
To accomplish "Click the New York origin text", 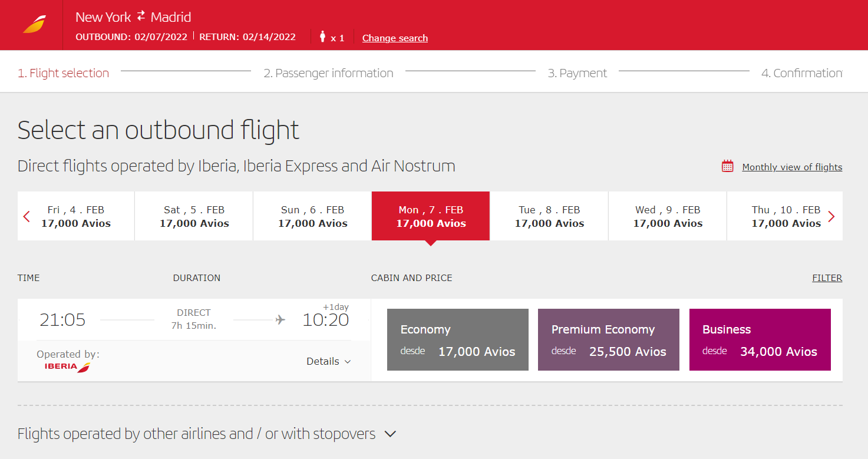I will tap(103, 17).
